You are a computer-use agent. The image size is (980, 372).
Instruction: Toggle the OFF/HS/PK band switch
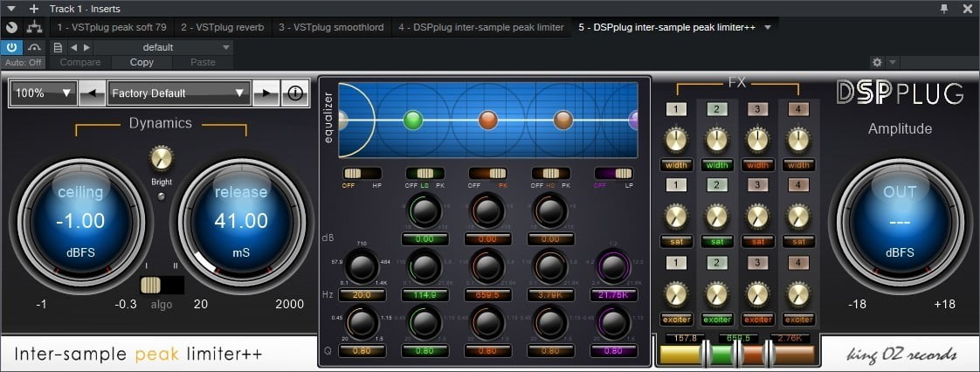click(550, 173)
